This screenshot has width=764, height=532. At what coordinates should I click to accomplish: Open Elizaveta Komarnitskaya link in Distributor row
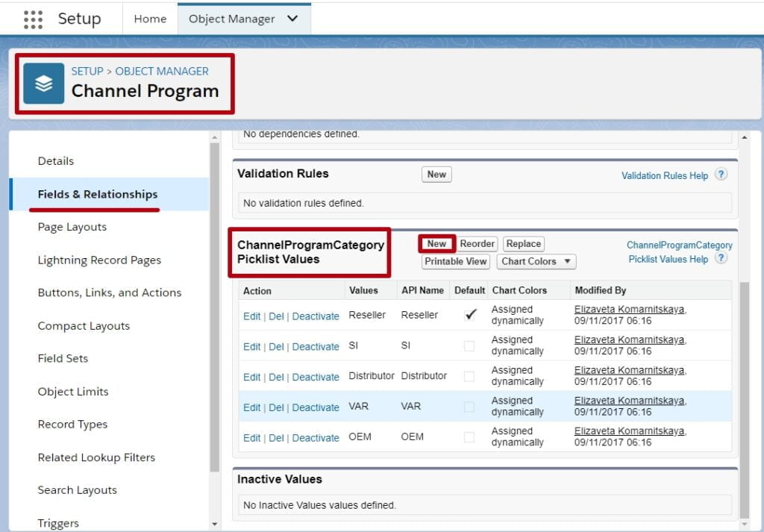click(x=630, y=370)
